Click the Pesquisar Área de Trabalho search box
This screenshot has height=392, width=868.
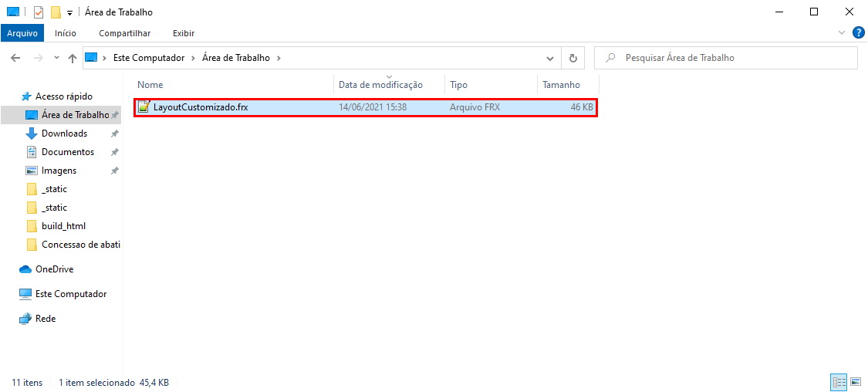[x=725, y=58]
